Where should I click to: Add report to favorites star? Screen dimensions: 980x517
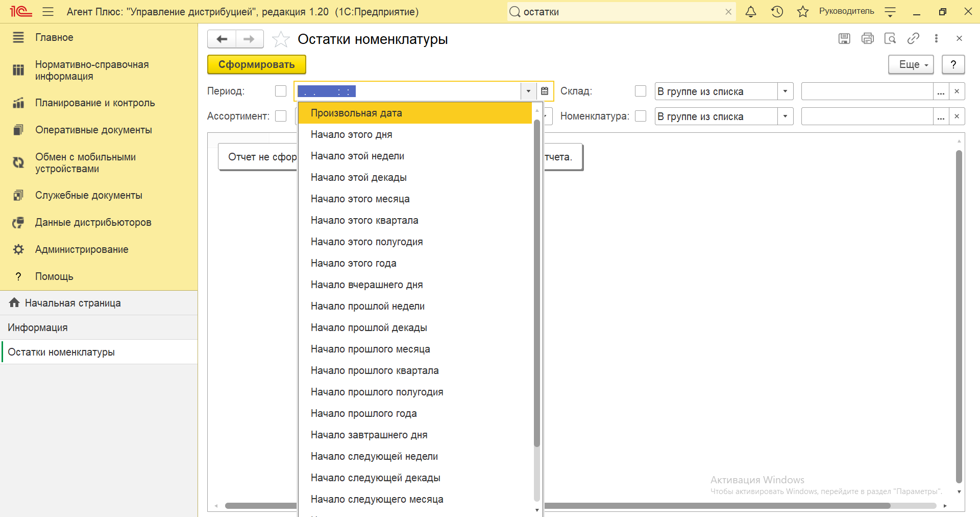(x=281, y=39)
